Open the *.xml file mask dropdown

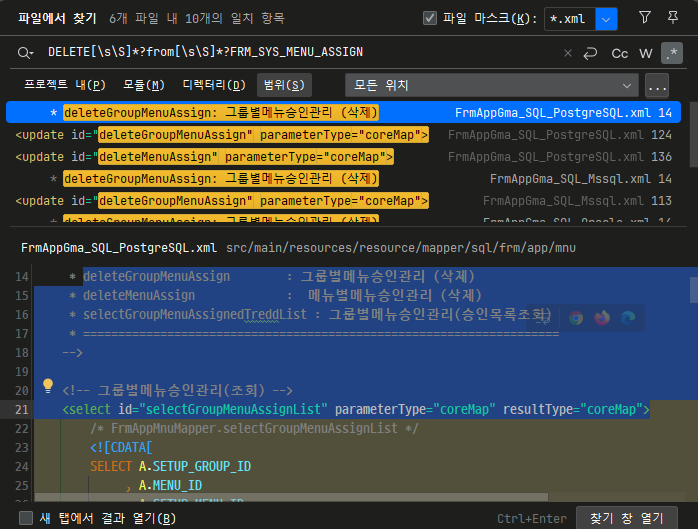coord(606,18)
